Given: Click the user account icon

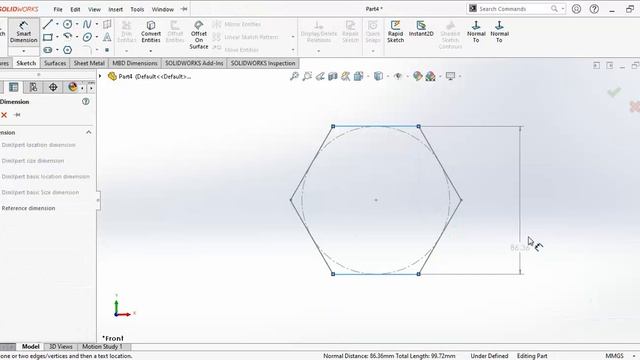Looking at the screenshot, I should pyautogui.click(x=576, y=9).
